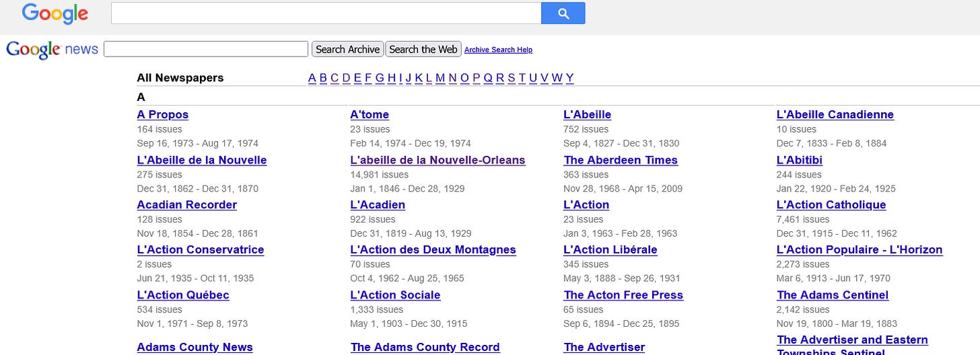Open the L'Action Libérale link

[610, 250]
